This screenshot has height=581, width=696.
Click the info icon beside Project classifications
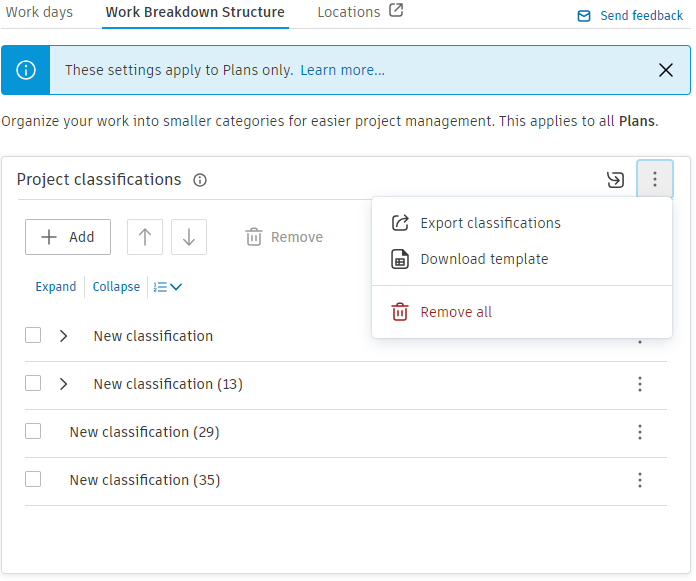pyautogui.click(x=200, y=181)
